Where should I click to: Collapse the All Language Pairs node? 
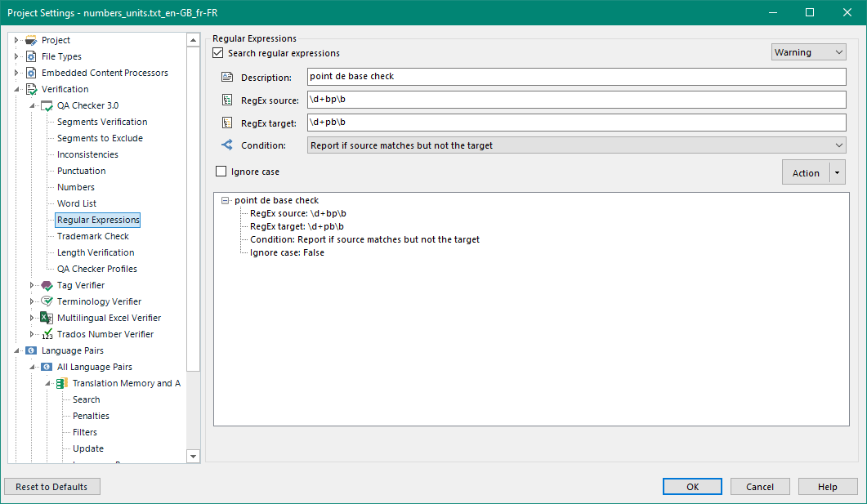point(32,367)
